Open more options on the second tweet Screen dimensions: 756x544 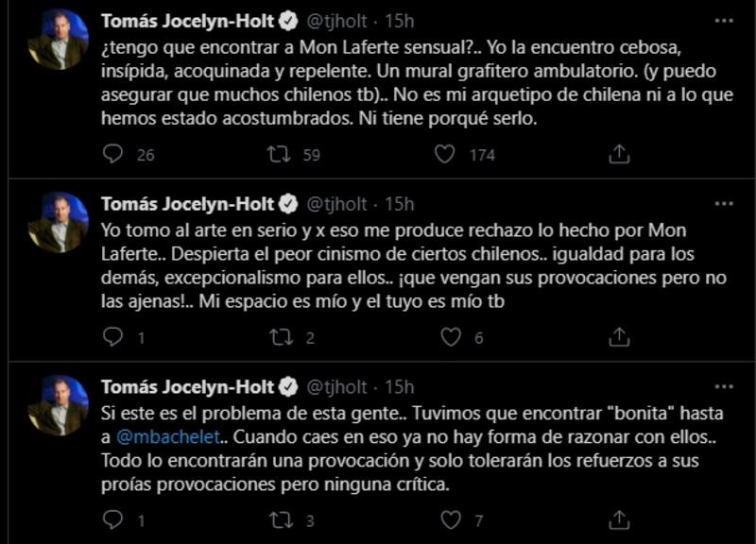tap(724, 203)
